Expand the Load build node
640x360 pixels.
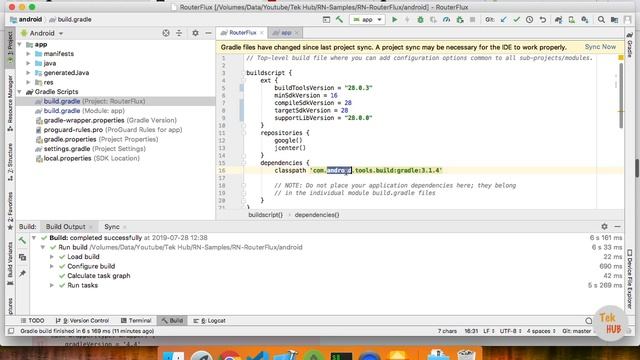tap(52, 257)
